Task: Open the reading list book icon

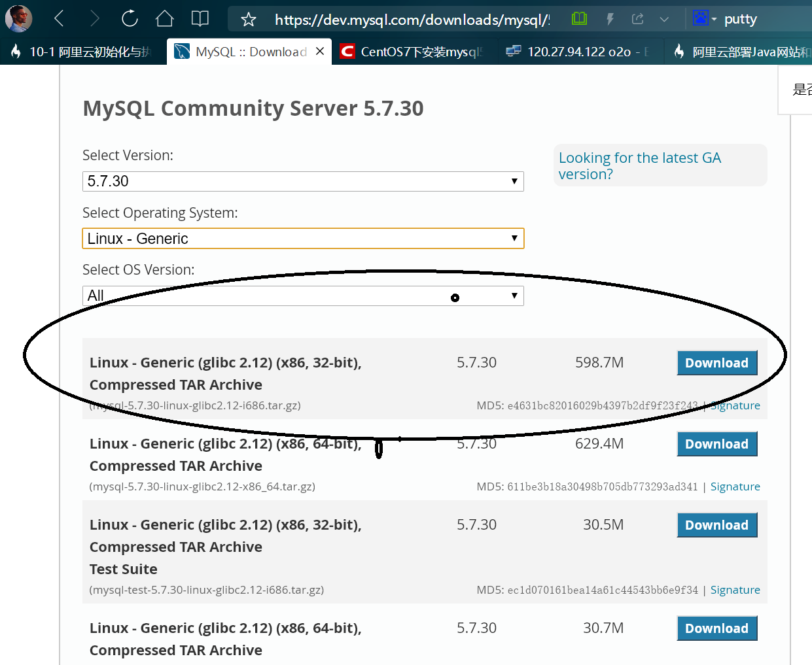Action: [200, 19]
